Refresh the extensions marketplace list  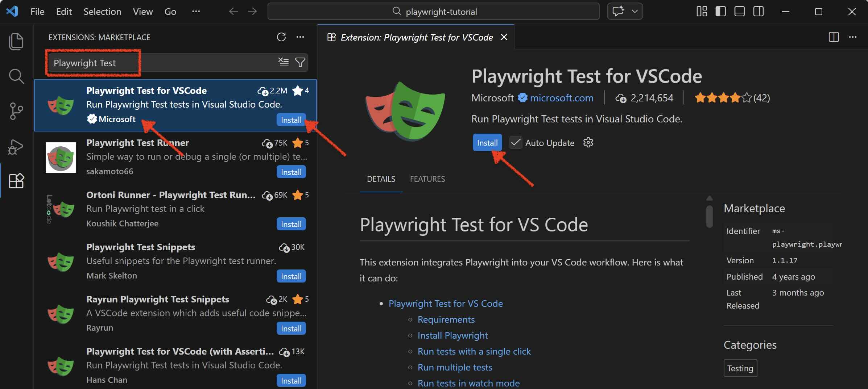[x=282, y=37]
